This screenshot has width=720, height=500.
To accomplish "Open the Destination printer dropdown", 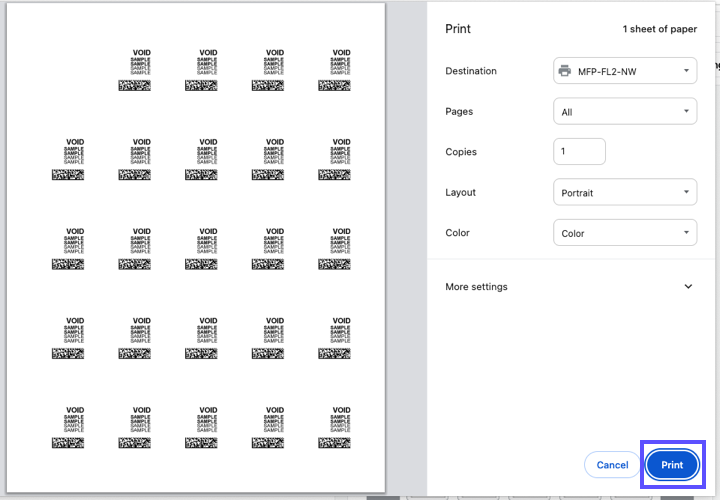I will coord(625,71).
